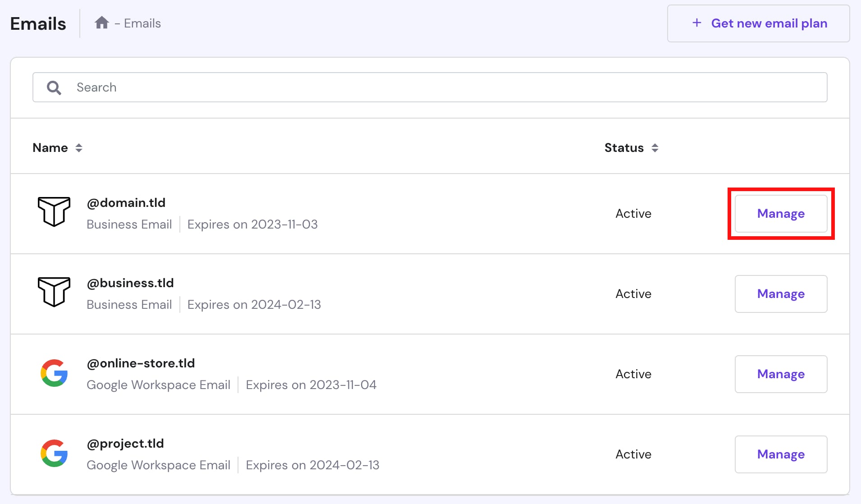Viewport: 861px width, 504px height.
Task: Open the Emails breadcrumb link
Action: click(x=142, y=23)
